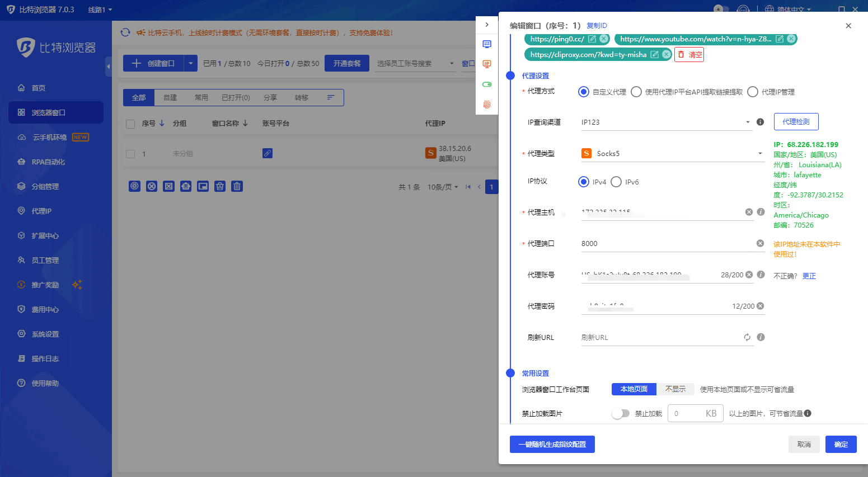Jump to the basic settings section icon in side strip
Image resolution: width=868 pixels, height=477 pixels.
tap(487, 44)
